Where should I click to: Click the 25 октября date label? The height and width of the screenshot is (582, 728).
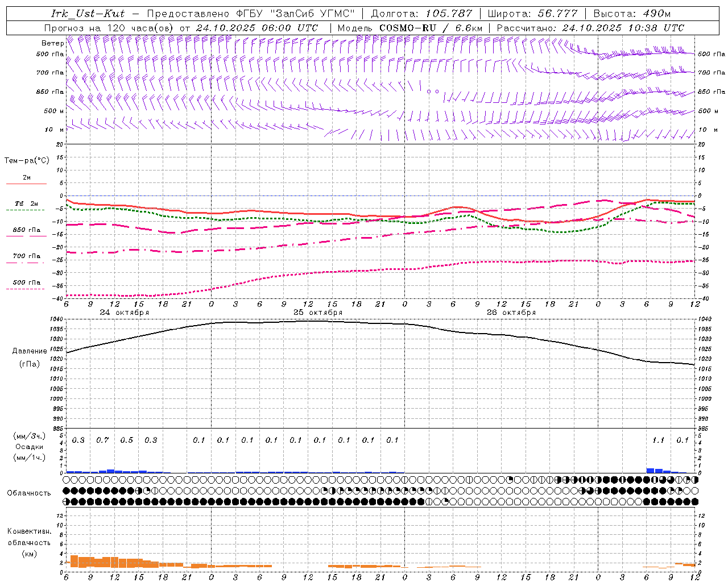pyautogui.click(x=318, y=313)
